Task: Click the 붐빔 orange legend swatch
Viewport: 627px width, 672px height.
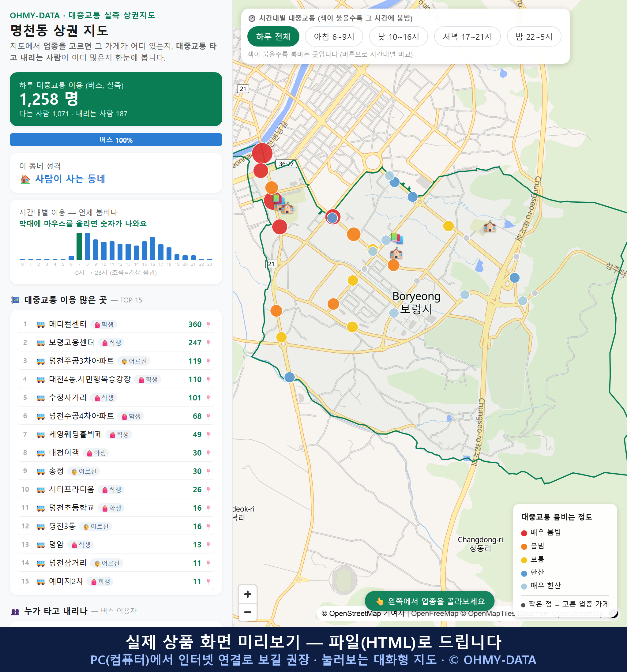Action: pyautogui.click(x=524, y=546)
